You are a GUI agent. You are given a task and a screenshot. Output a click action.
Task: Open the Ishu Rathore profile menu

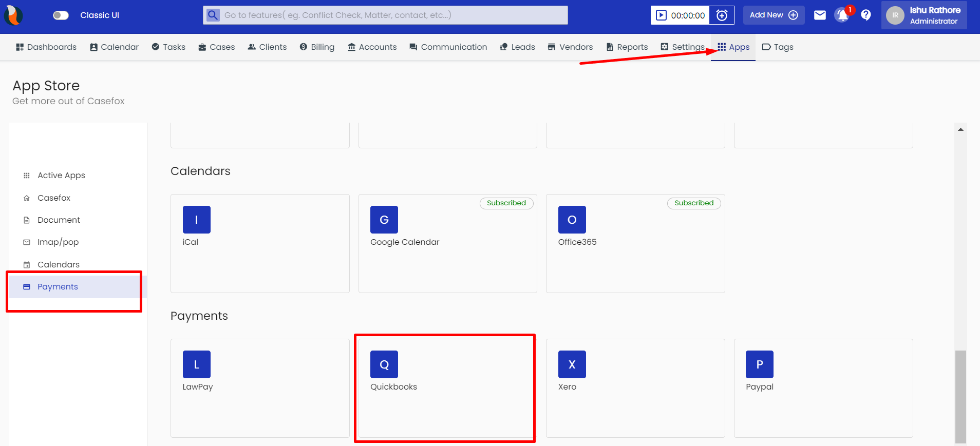pyautogui.click(x=924, y=15)
